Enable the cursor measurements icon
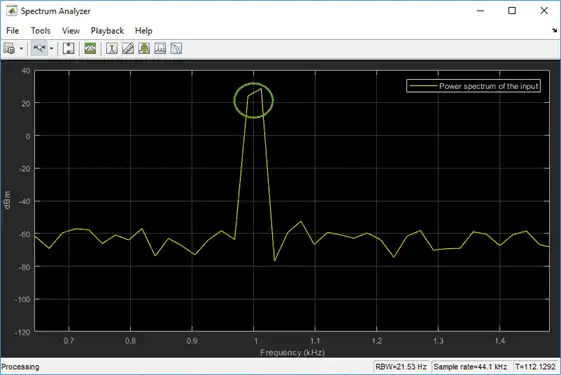The width and height of the screenshot is (561, 375). (112, 48)
